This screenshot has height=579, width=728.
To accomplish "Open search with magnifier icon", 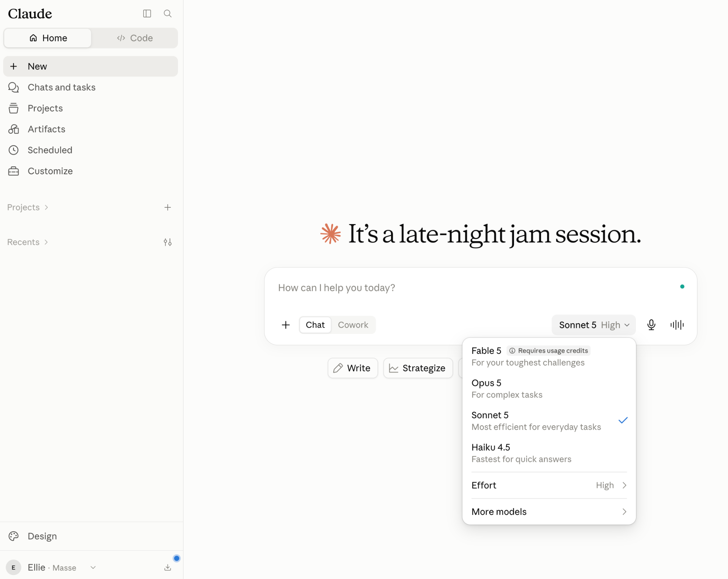I will pyautogui.click(x=167, y=14).
